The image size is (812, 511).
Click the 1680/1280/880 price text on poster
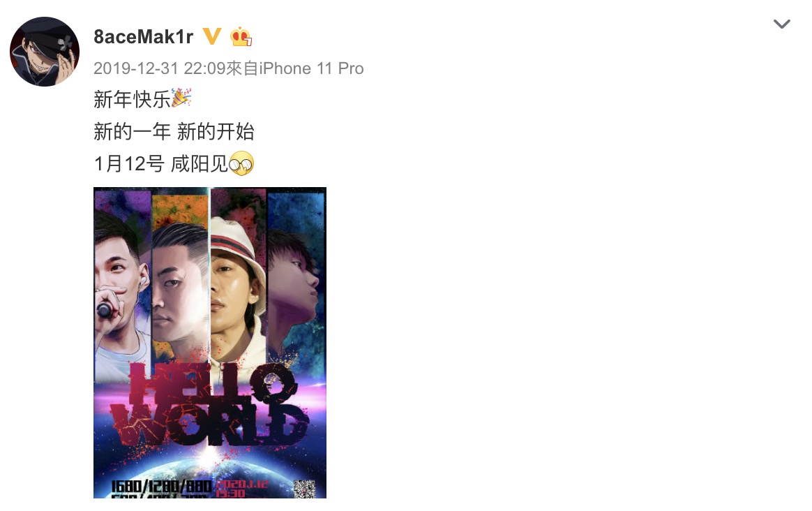pos(162,486)
